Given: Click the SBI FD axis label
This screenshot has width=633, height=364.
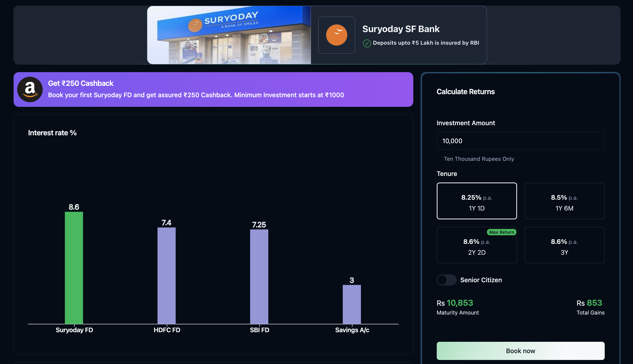Looking at the screenshot, I should (x=260, y=330).
